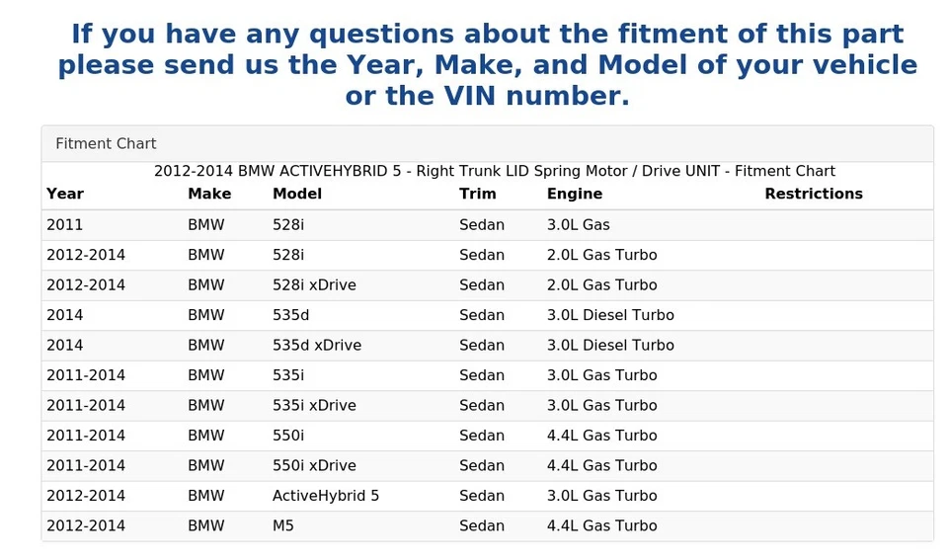Click the 528i xDrive model cell
This screenshot has width=948, height=560.
coord(314,285)
